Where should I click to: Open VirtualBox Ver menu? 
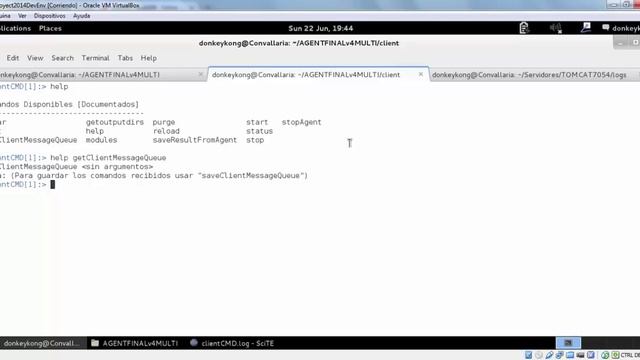click(22, 16)
